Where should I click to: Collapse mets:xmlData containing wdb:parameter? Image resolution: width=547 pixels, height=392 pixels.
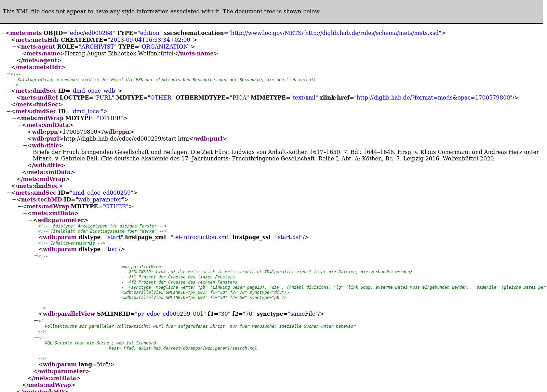[25, 213]
